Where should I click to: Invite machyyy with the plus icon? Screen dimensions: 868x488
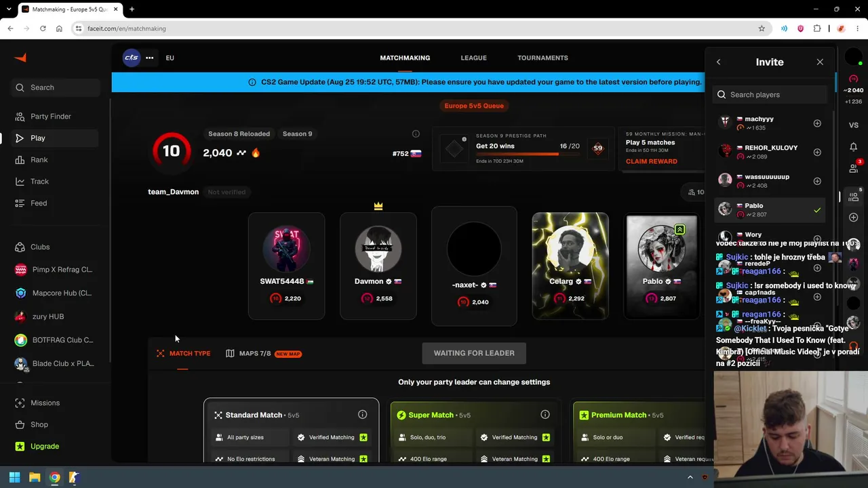click(x=817, y=123)
